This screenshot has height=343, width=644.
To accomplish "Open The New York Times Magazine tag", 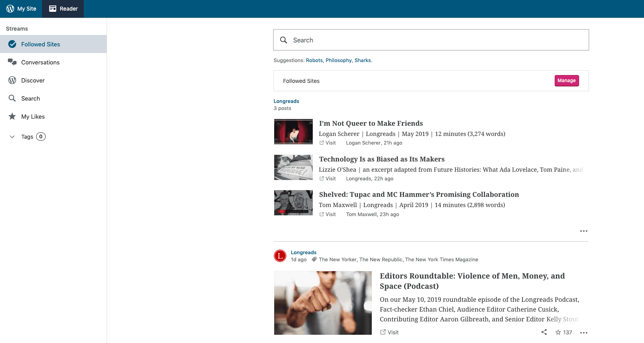I will click(442, 260).
